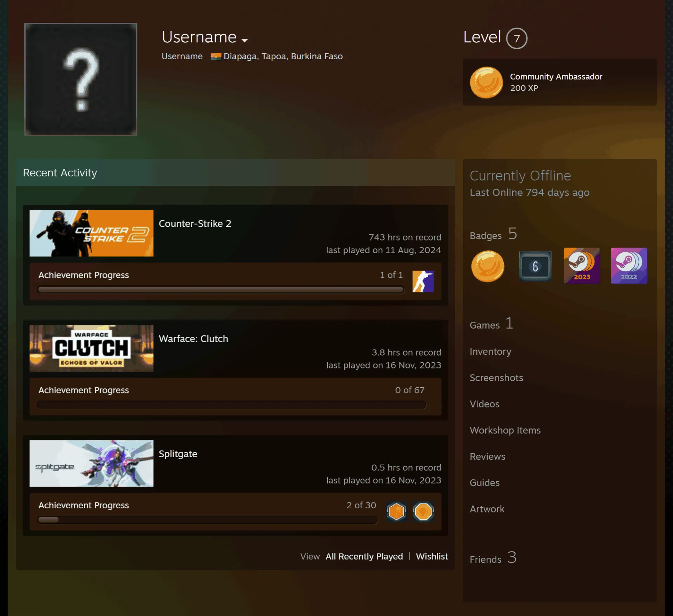
Task: Open the Inventory page
Action: point(490,351)
